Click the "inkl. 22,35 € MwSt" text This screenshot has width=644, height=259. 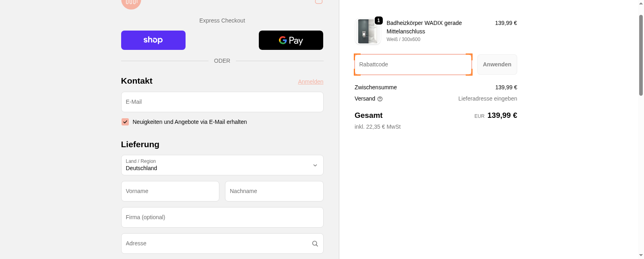coord(378,127)
